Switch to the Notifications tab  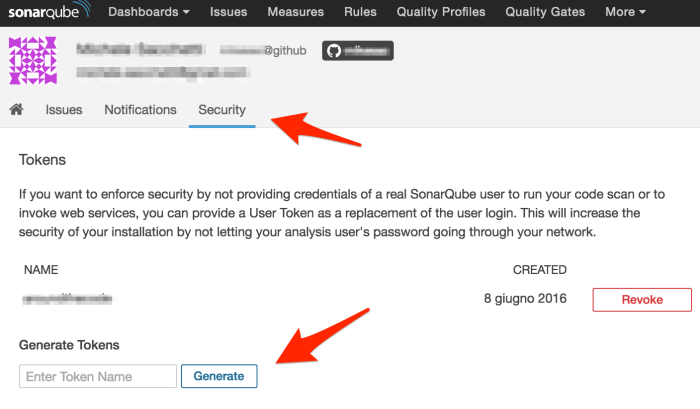140,110
